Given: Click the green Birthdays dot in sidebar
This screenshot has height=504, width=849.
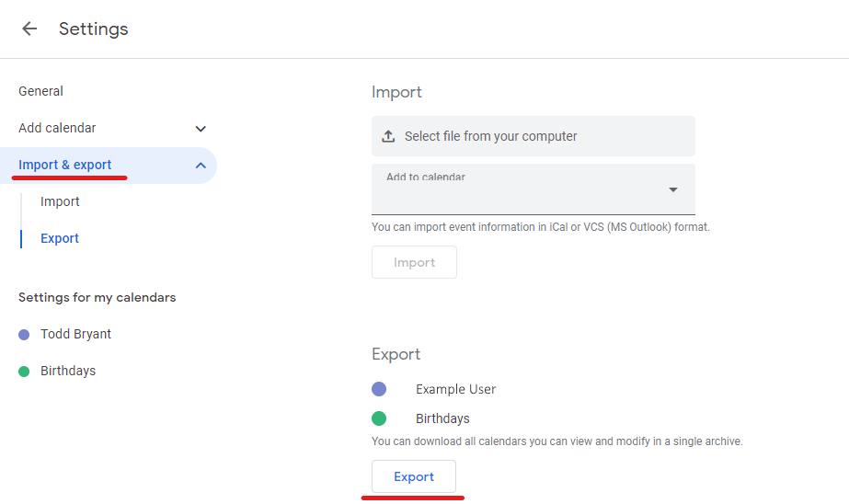Looking at the screenshot, I should coord(24,372).
